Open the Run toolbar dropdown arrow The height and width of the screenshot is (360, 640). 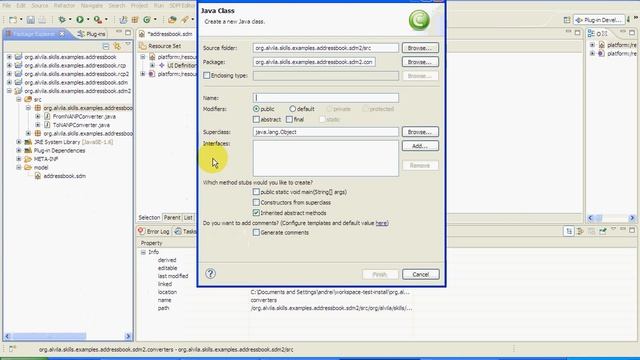(87, 20)
